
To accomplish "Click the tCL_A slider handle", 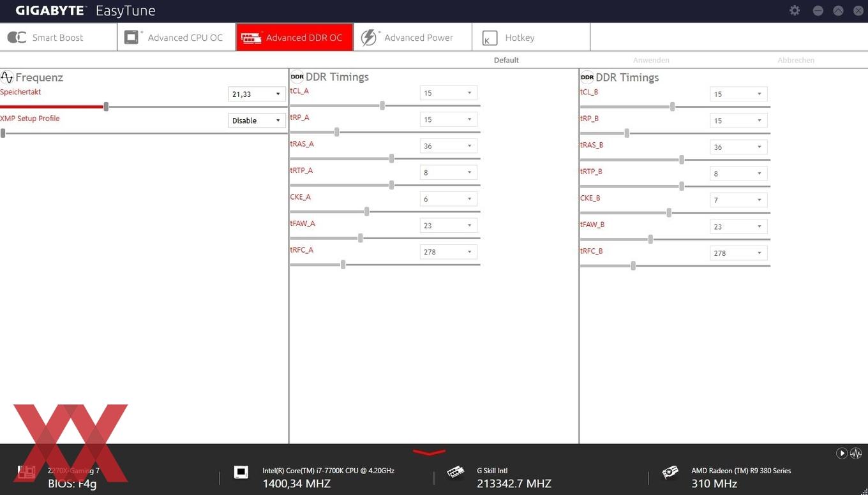I will coord(382,105).
